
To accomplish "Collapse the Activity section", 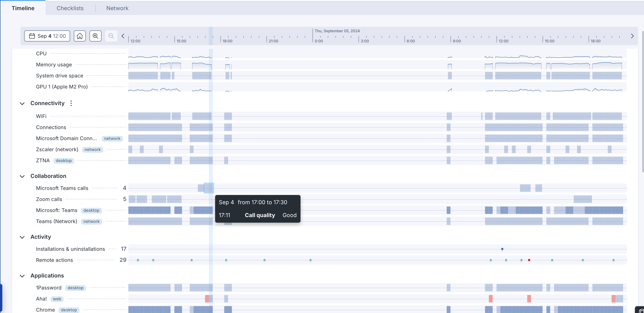I will pos(22,237).
